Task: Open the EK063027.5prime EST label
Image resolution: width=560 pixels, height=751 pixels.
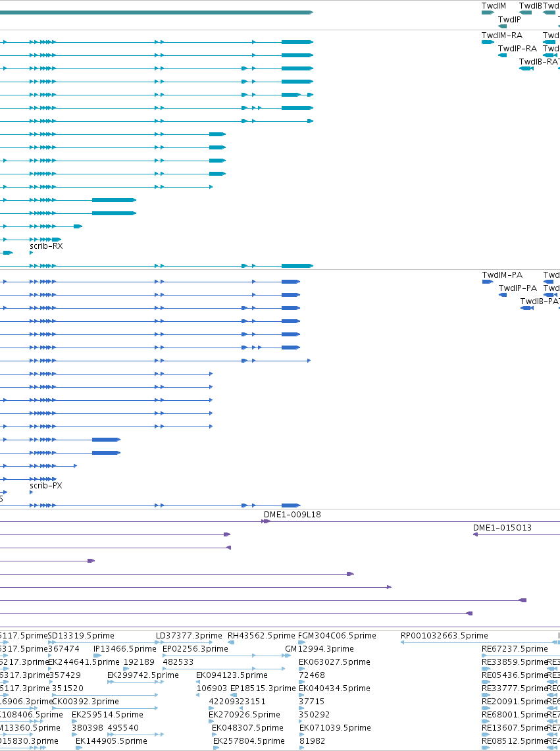Action: click(x=334, y=661)
